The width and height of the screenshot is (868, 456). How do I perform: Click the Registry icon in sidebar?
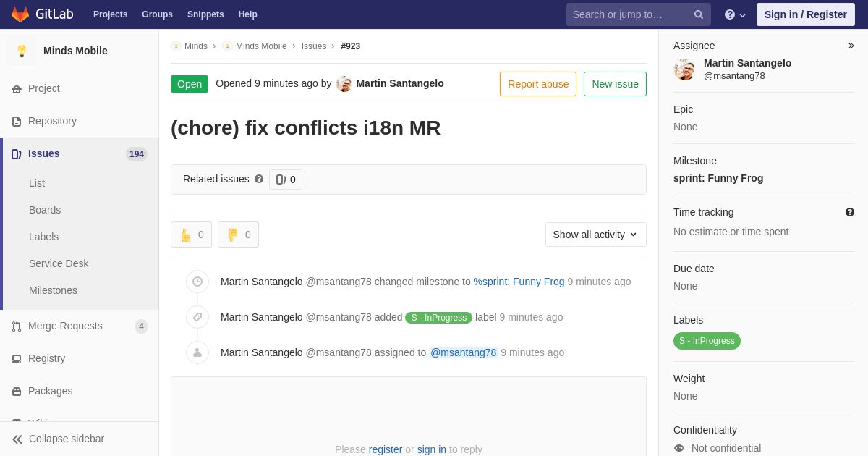[17, 359]
